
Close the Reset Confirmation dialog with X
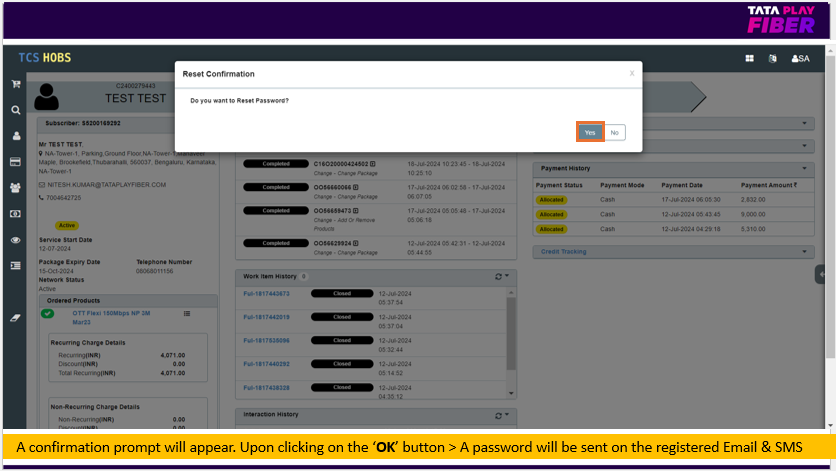tap(632, 74)
